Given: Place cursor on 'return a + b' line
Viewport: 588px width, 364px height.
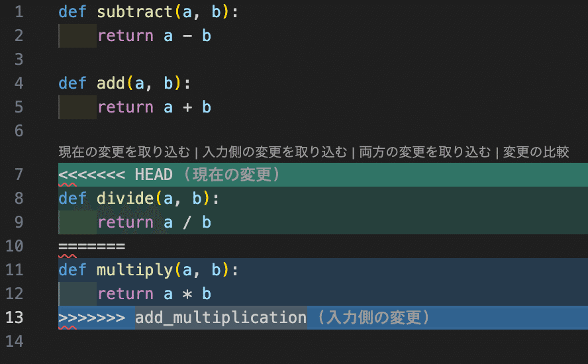Looking at the screenshot, I should [323, 107].
